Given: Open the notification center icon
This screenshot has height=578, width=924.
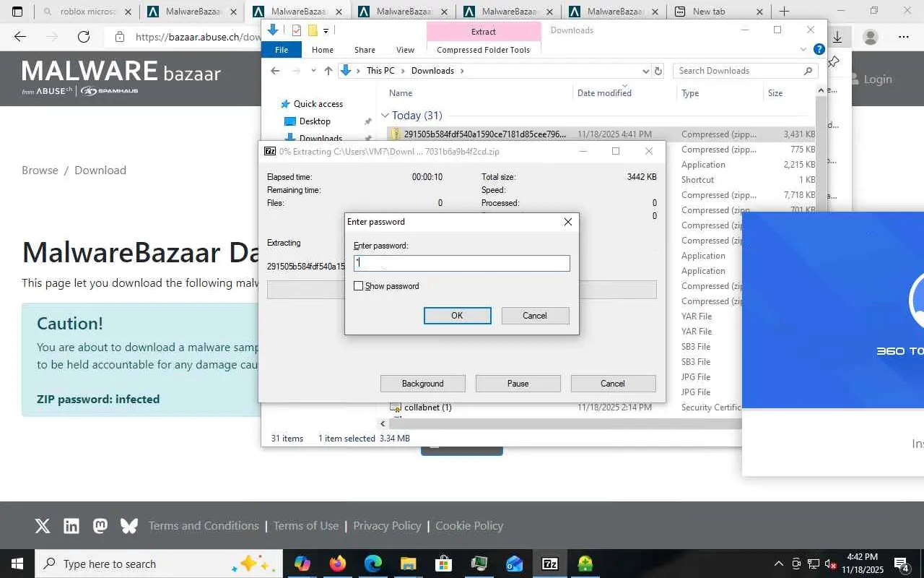Looking at the screenshot, I should click(902, 564).
